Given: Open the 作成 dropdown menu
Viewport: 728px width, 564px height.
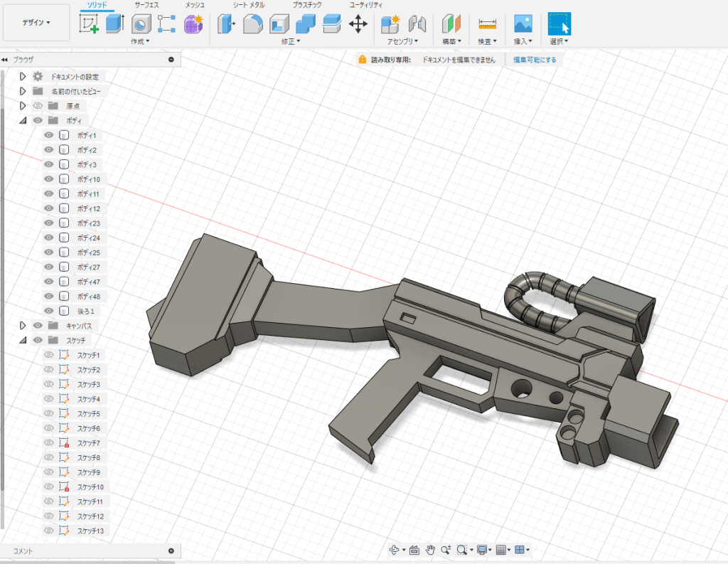Looking at the screenshot, I should [x=140, y=42].
